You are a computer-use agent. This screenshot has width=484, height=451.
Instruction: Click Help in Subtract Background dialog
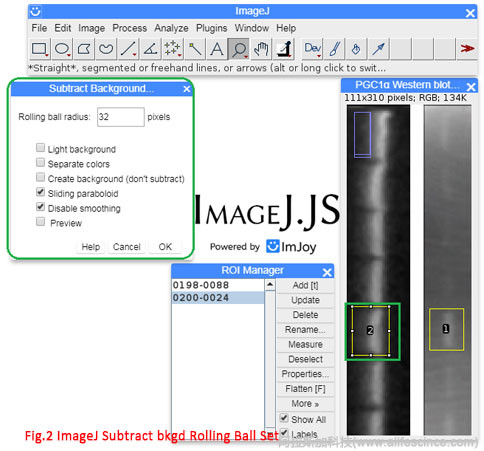coord(91,247)
